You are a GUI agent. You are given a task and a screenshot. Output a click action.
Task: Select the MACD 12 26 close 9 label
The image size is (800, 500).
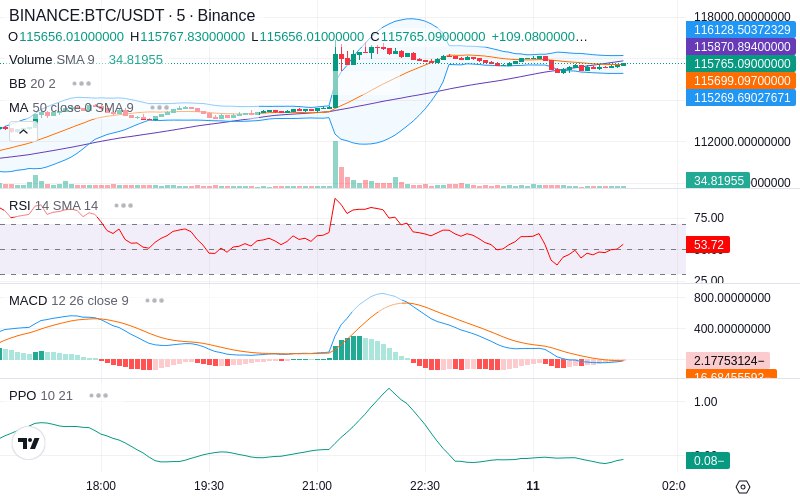(x=69, y=301)
